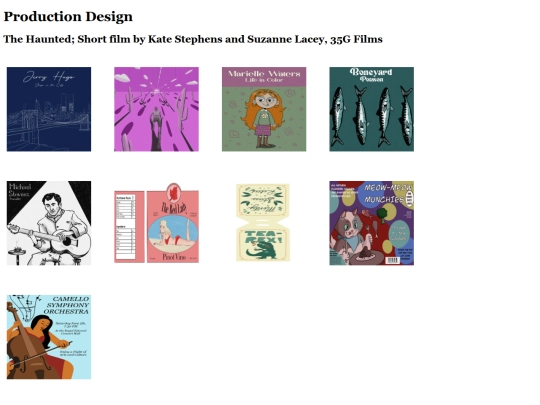This screenshot has height=405, width=540.
Task: Open the Red Lady Pinot Vino label
Action: 173,223
